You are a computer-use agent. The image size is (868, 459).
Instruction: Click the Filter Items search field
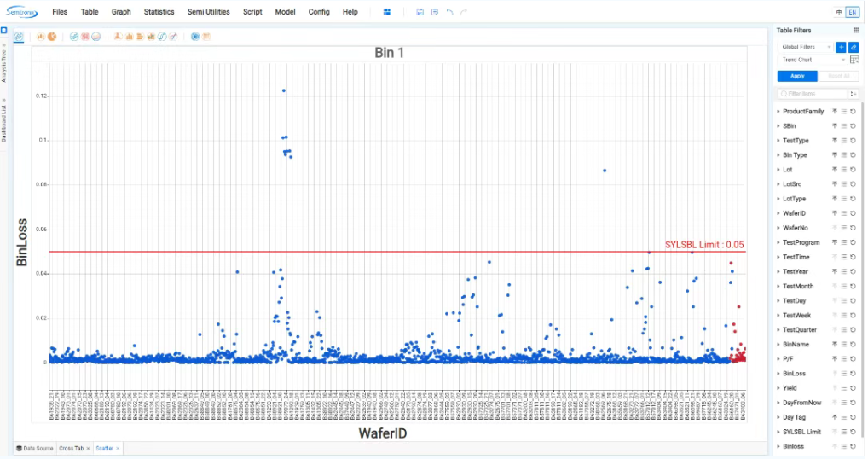coord(808,93)
